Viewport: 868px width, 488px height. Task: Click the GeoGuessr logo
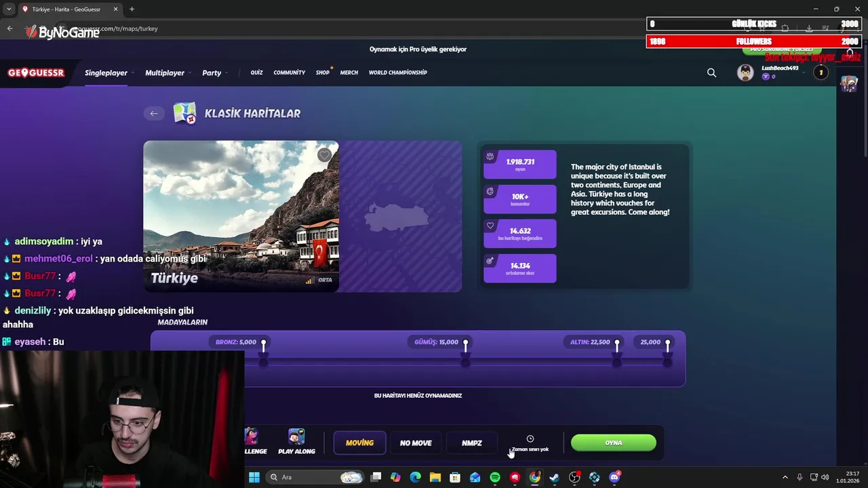coord(36,73)
